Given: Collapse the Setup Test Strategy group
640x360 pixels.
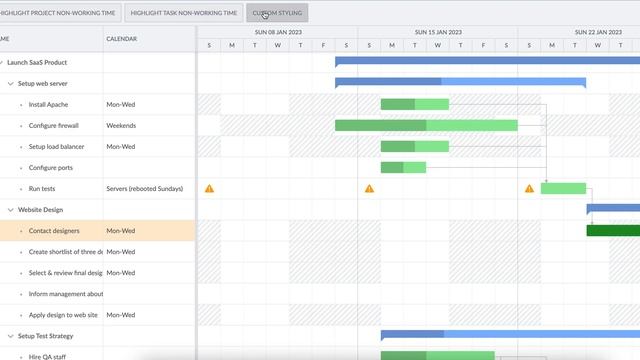Looking at the screenshot, I should click(11, 336).
